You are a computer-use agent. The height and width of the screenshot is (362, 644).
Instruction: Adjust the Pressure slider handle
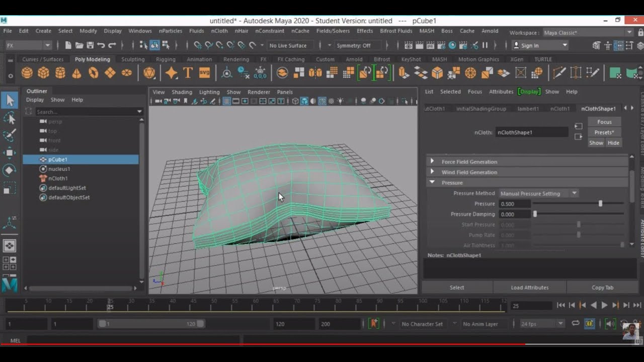[600, 204]
